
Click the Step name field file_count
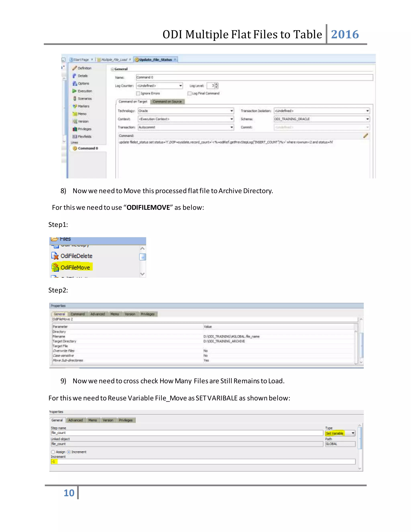pos(187,433)
